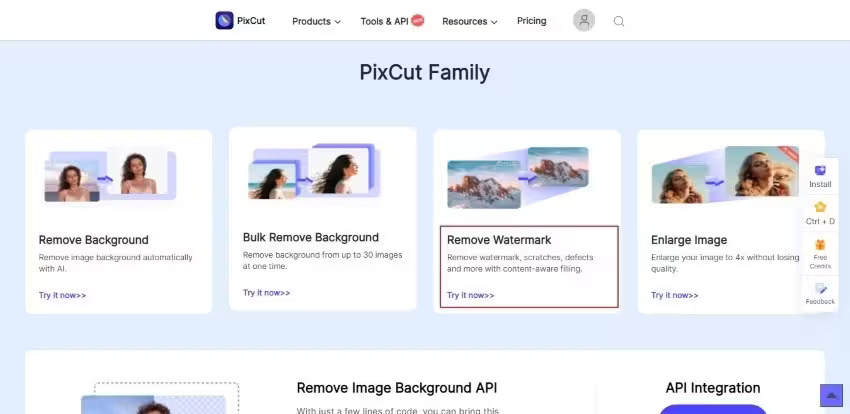
Task: Click the Bulk Remove Background preview image
Action: [x=314, y=171]
